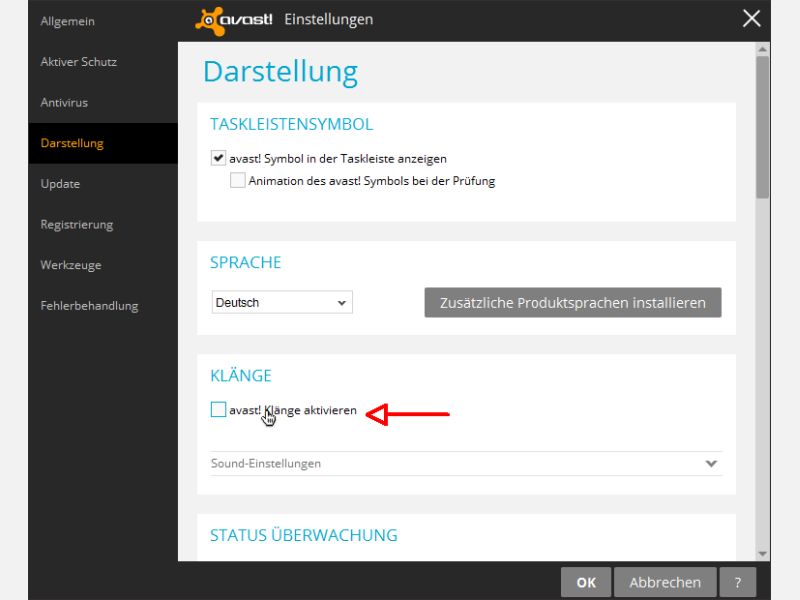Click the KLÄNGE section heading
The width and height of the screenshot is (800, 600).
(241, 375)
